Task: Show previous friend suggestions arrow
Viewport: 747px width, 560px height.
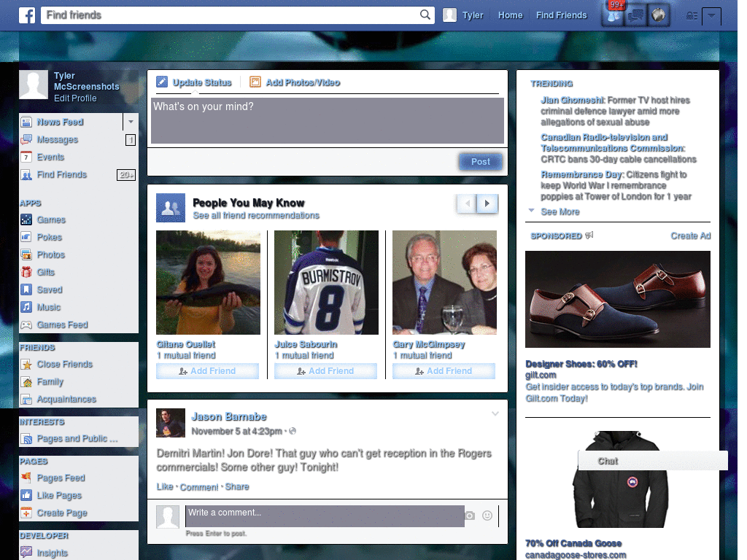Action: click(468, 204)
